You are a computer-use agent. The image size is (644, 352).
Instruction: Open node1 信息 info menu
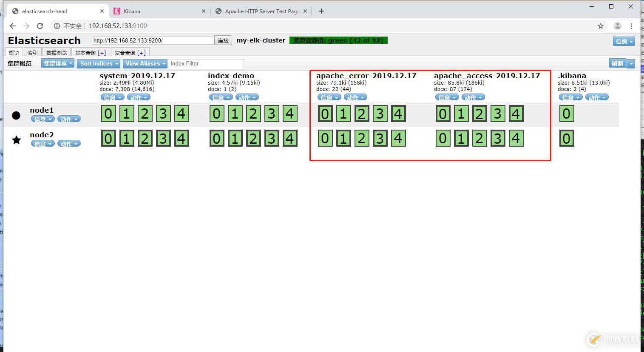point(43,119)
